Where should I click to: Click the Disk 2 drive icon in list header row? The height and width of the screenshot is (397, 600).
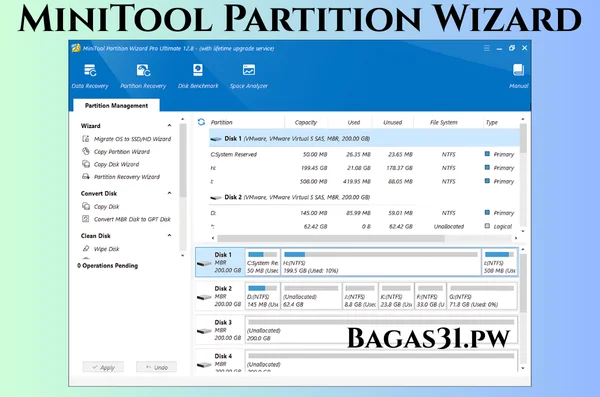click(216, 198)
